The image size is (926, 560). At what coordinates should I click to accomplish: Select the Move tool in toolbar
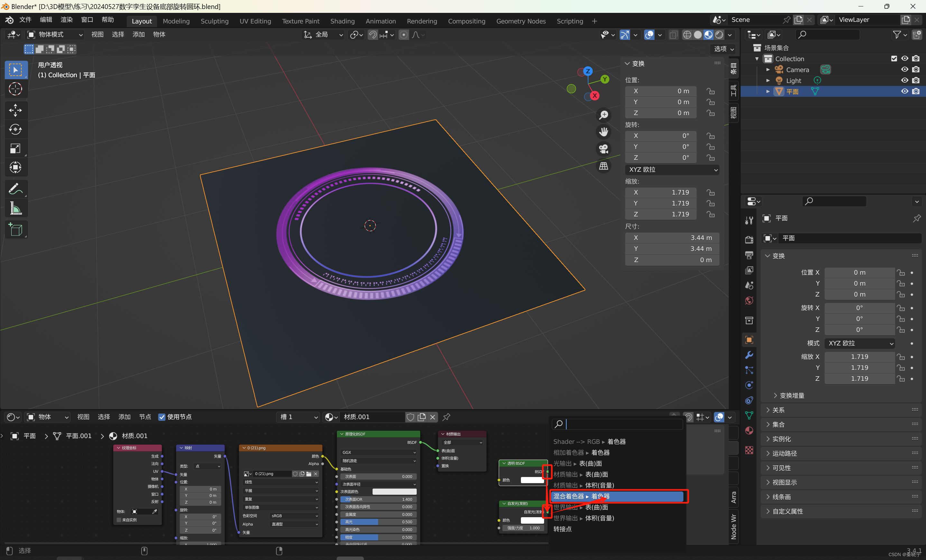(x=16, y=110)
